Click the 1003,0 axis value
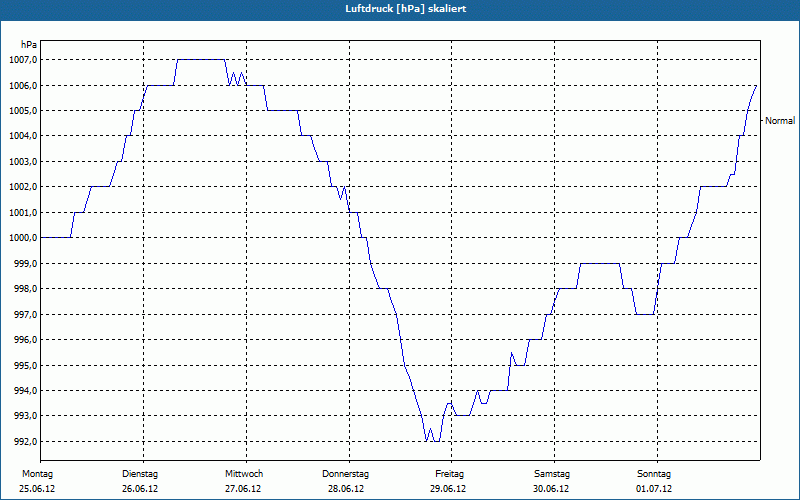This screenshot has width=800, height=500. click(x=23, y=162)
